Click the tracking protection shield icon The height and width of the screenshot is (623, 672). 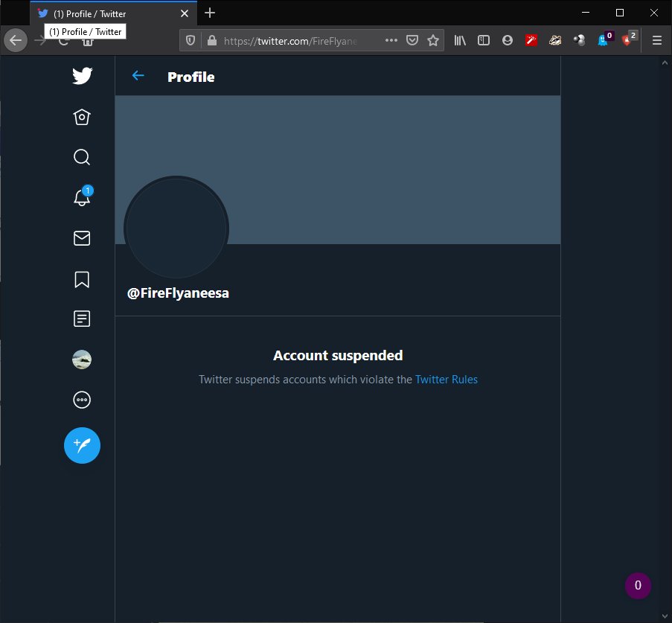coord(191,40)
